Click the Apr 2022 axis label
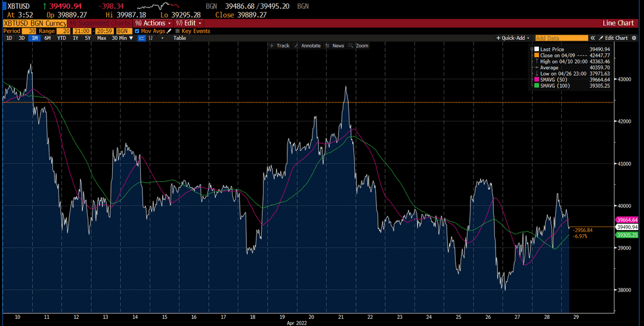 pyautogui.click(x=296, y=323)
